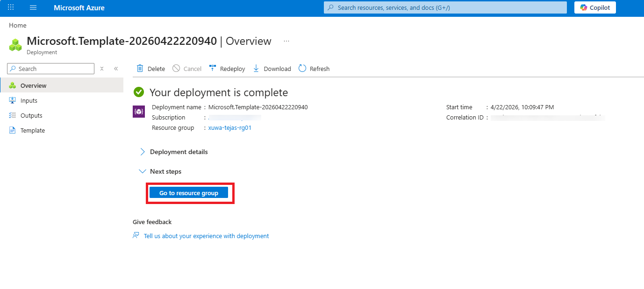Open Tell us about your experience link

(206, 236)
